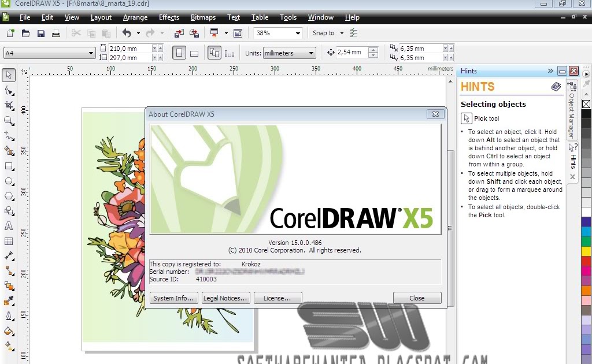The width and height of the screenshot is (592, 364).
Task: Select the Fill bucket tool
Action: 9,331
